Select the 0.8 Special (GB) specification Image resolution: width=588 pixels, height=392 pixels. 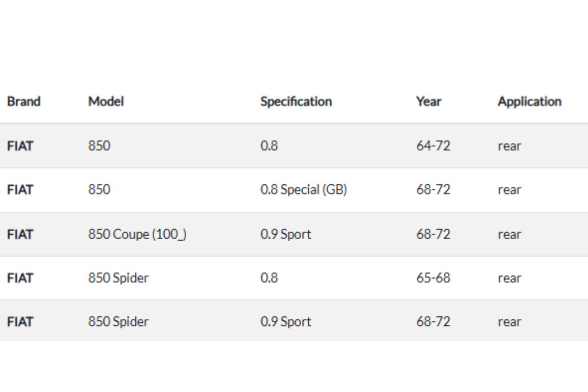304,190
